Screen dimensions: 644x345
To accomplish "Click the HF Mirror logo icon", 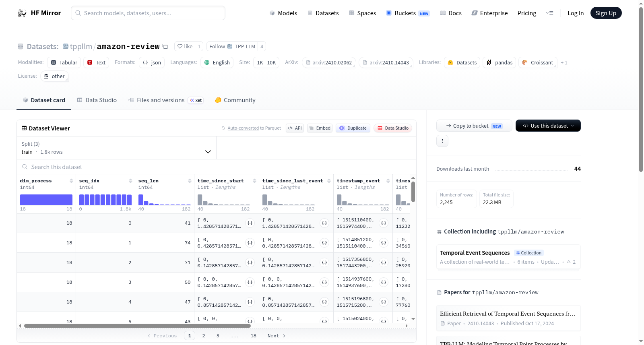I will (22, 13).
